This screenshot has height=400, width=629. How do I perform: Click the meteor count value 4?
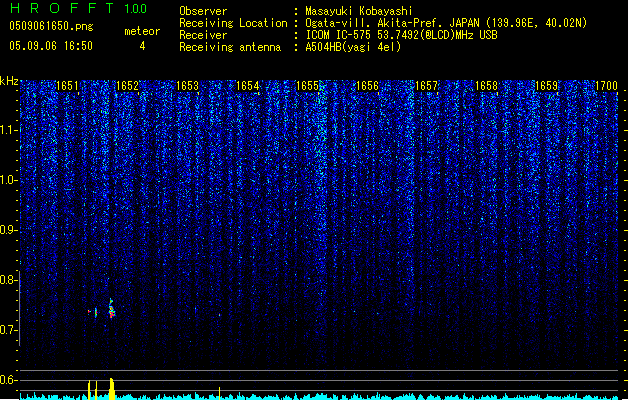tap(142, 46)
